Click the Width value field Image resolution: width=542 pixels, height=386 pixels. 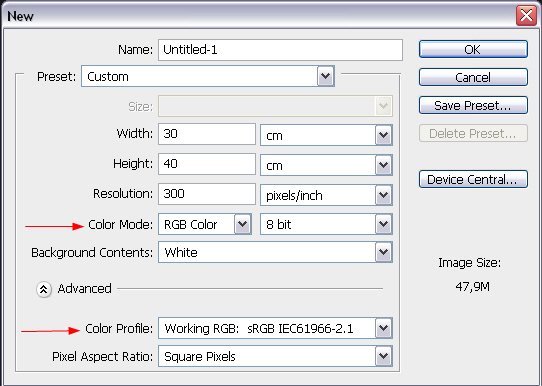click(207, 134)
